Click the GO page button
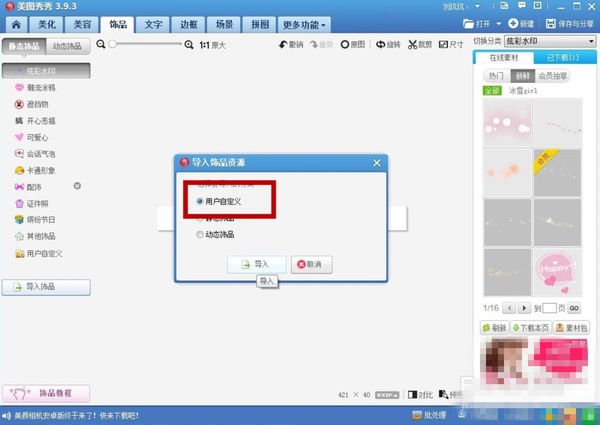Image resolution: width=600 pixels, height=425 pixels. (574, 308)
